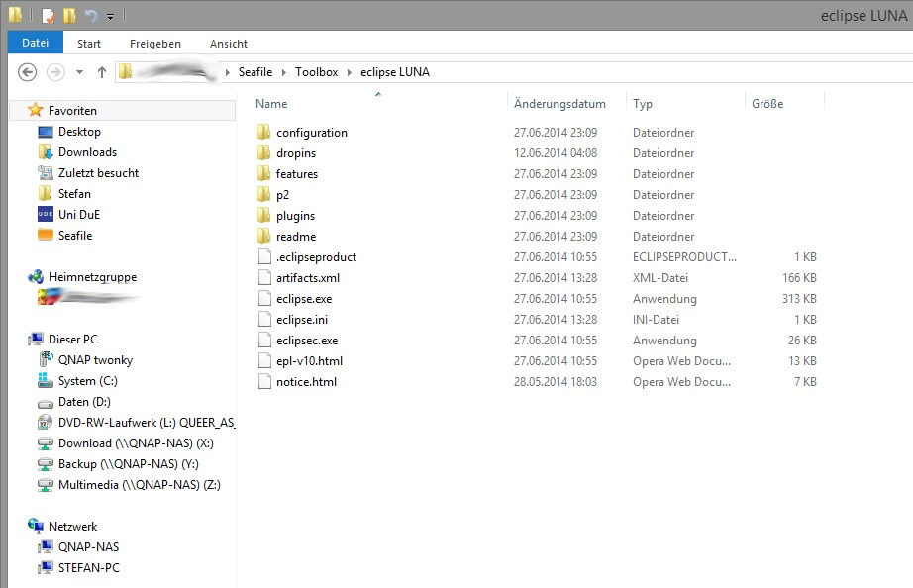
Task: Select the notice.html file
Action: (x=306, y=382)
